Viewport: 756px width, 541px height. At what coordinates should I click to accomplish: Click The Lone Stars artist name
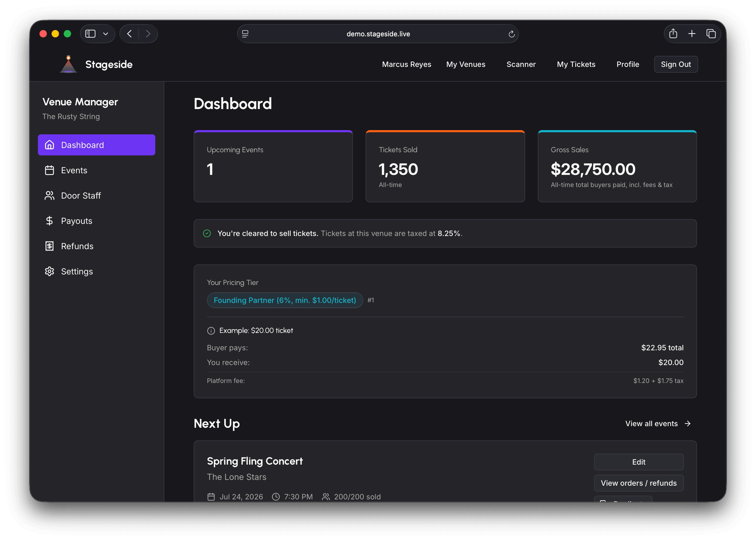coord(236,477)
